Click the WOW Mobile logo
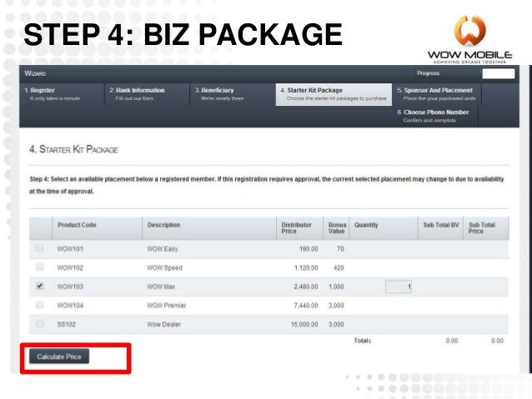 pyautogui.click(x=470, y=39)
